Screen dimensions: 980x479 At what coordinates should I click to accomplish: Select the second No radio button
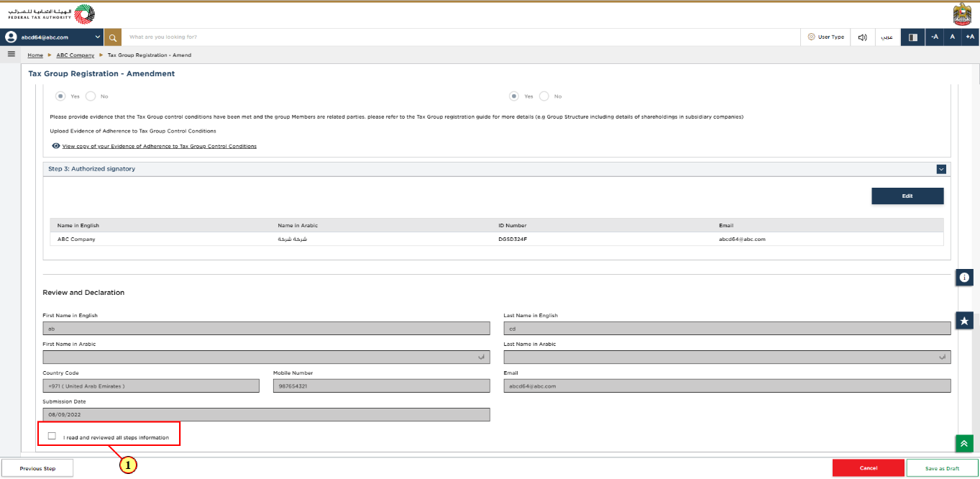(x=544, y=96)
